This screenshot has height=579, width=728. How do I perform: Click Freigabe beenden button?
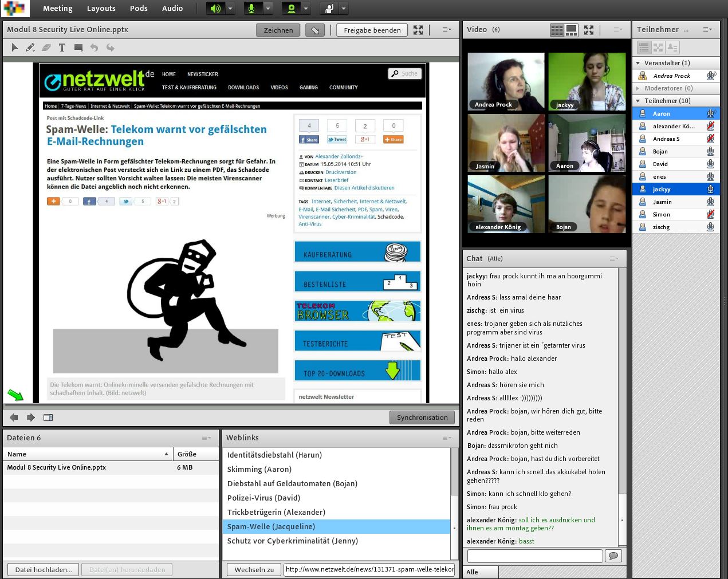click(x=372, y=30)
